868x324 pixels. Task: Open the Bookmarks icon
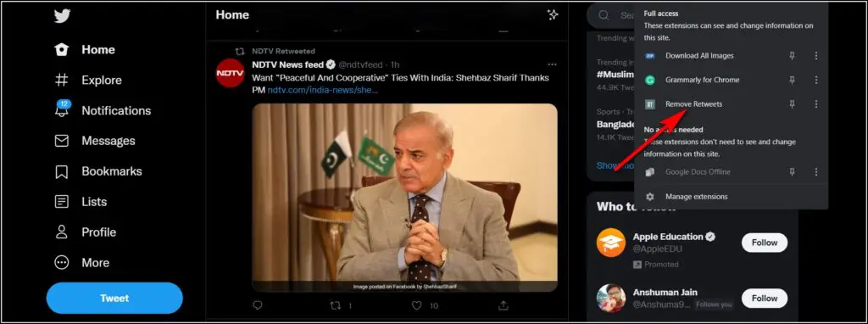coord(61,171)
